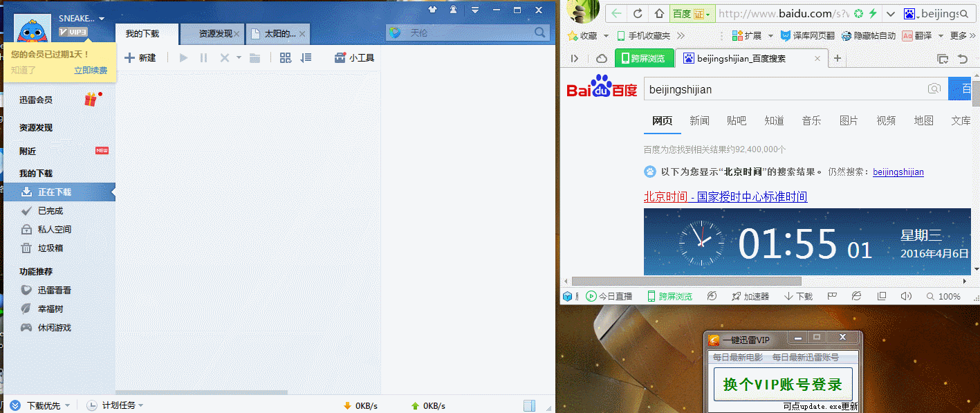Click the start download play icon
Viewport: 980px width, 413px height.
pyautogui.click(x=183, y=58)
